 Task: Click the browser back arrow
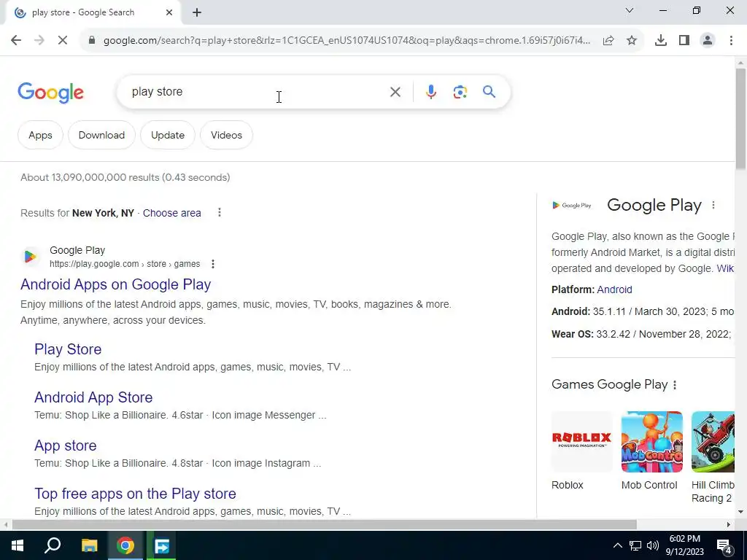click(x=16, y=41)
